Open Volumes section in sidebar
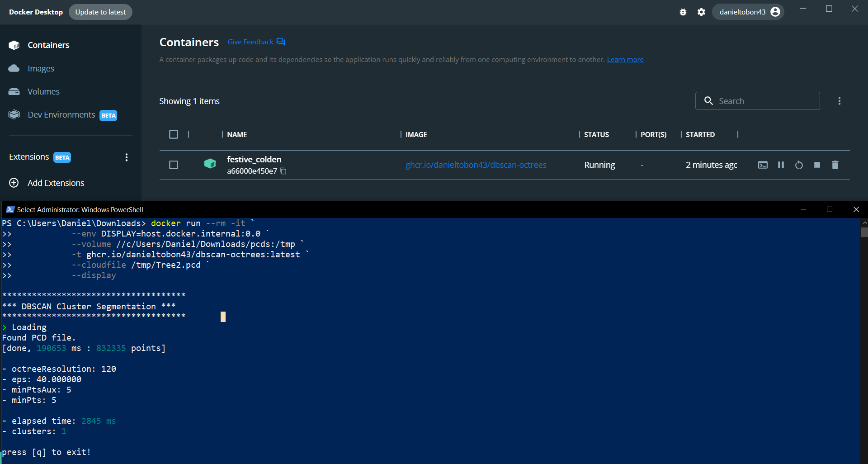 [x=43, y=92]
